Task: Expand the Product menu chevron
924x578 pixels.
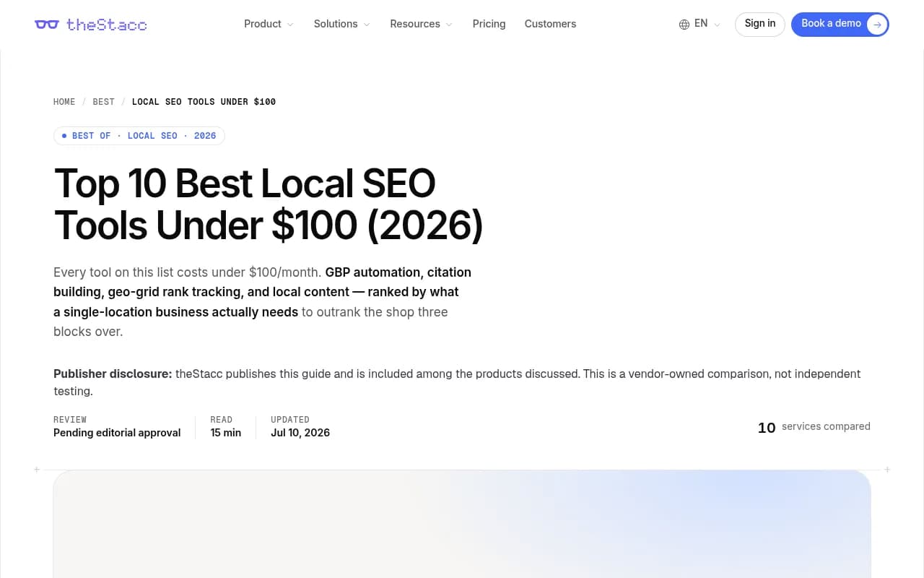Action: pos(290,25)
